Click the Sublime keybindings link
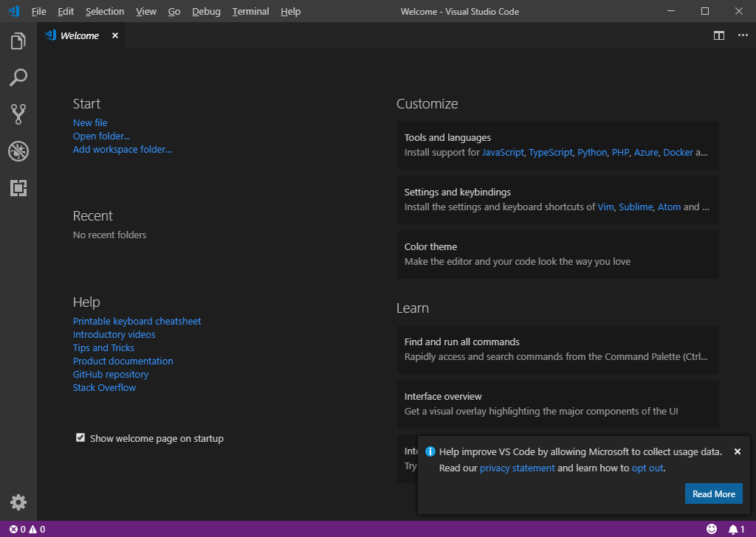This screenshot has height=537, width=756. pos(636,207)
